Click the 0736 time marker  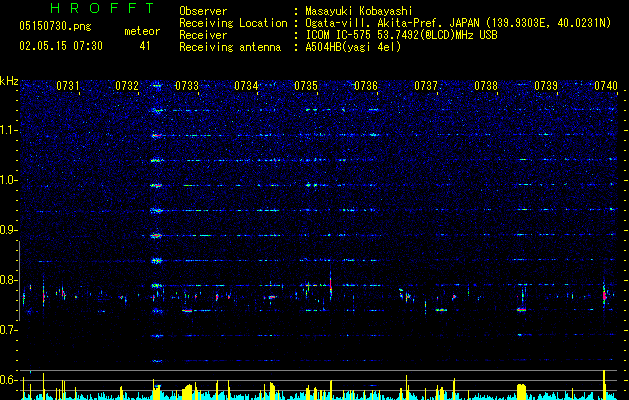click(366, 85)
